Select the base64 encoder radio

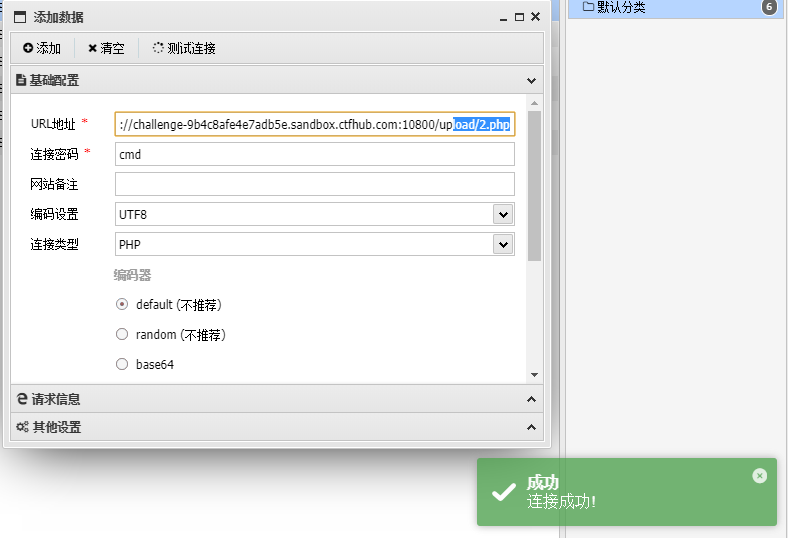(122, 364)
